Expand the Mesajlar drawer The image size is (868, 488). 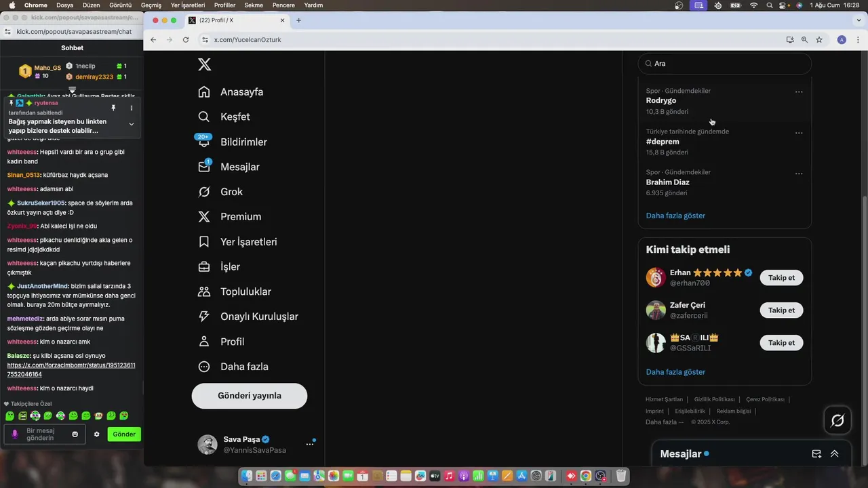coord(834,454)
